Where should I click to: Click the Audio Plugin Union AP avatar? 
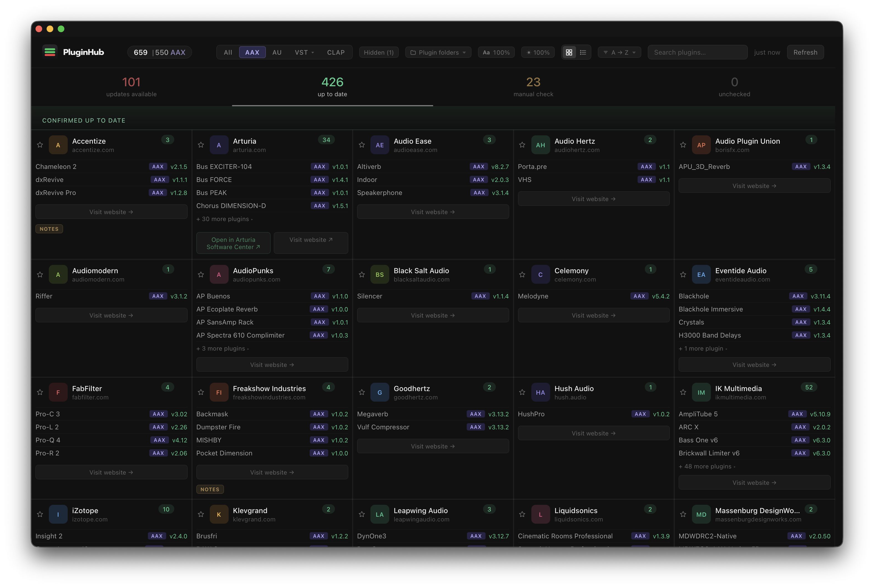point(701,145)
